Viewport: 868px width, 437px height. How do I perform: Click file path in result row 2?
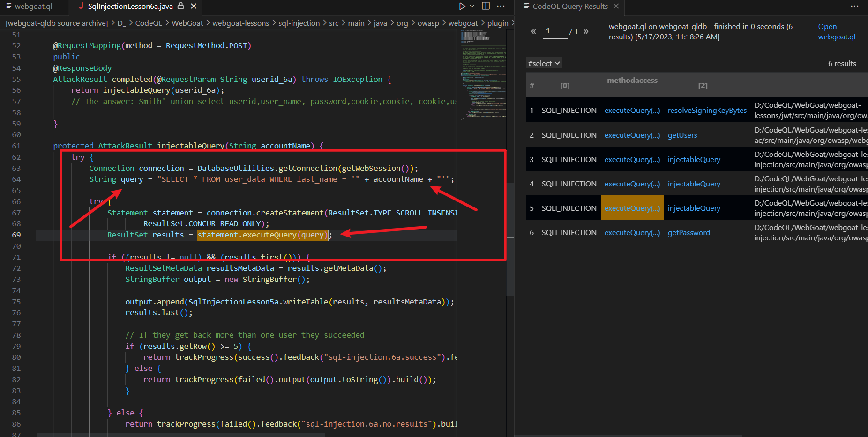tap(811, 135)
